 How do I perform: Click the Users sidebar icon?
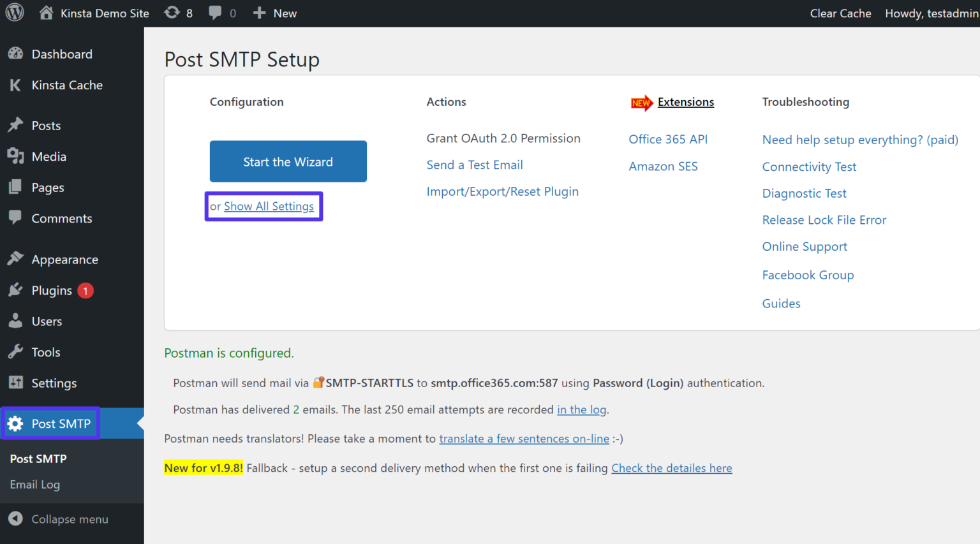pos(15,321)
